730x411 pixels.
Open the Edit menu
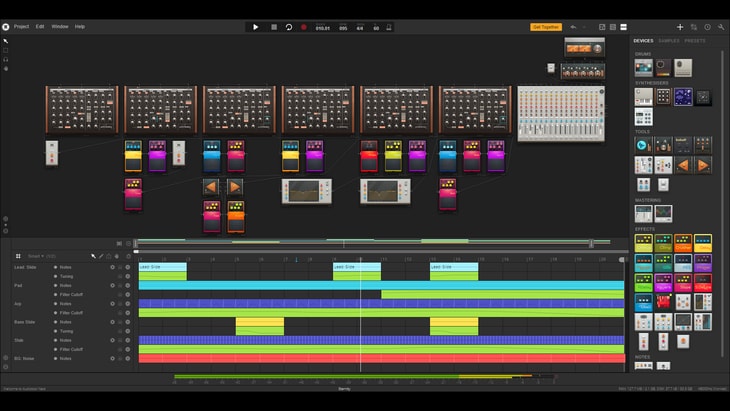40,27
